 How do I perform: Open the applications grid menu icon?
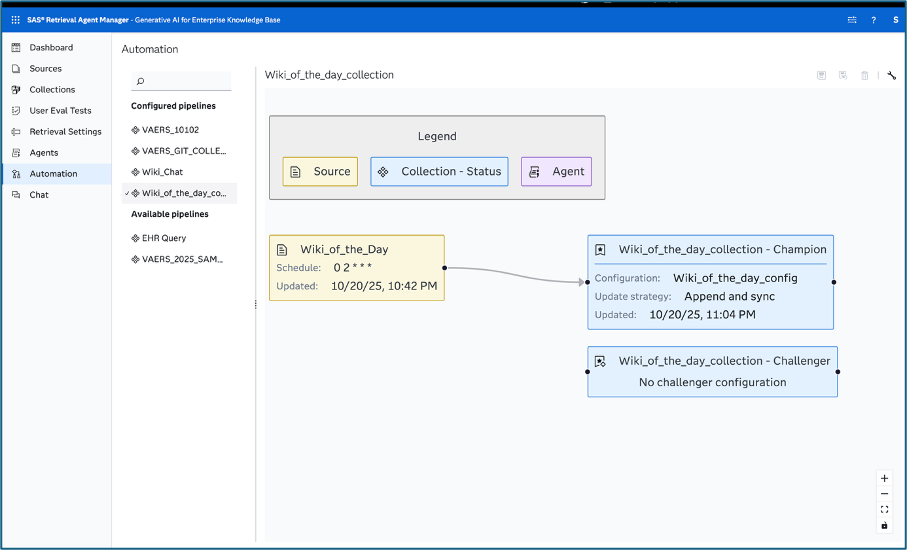[16, 20]
